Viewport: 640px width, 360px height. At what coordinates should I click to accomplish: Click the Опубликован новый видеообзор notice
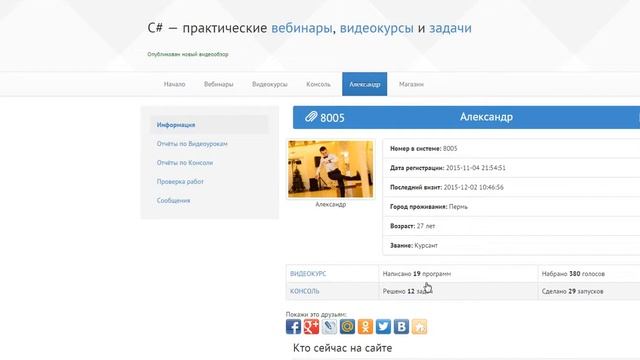[188, 54]
